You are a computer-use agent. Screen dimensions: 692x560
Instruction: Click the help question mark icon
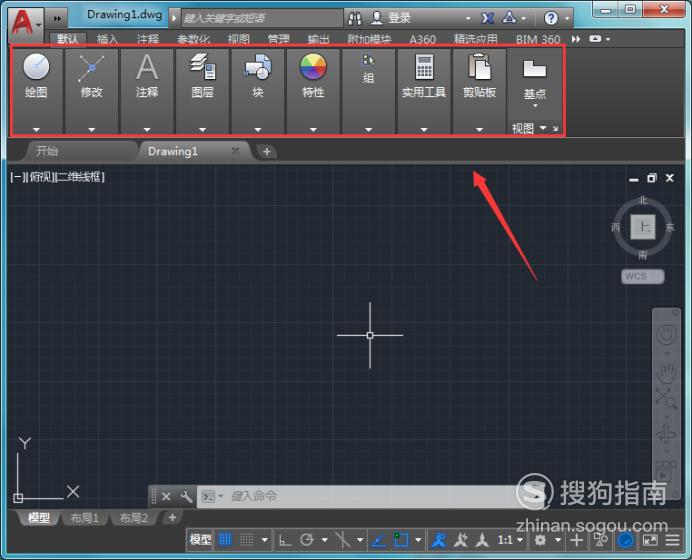(x=551, y=18)
